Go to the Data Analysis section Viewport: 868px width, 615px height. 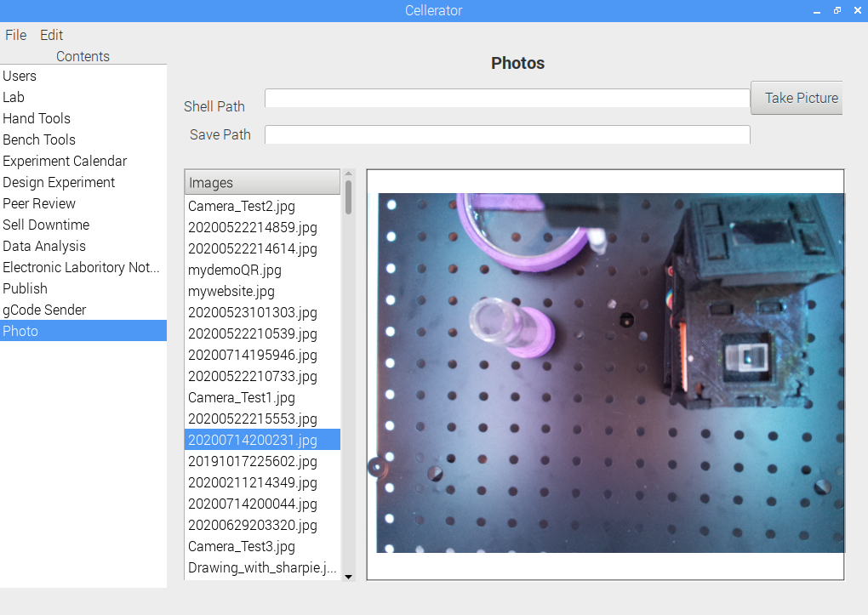click(x=44, y=246)
